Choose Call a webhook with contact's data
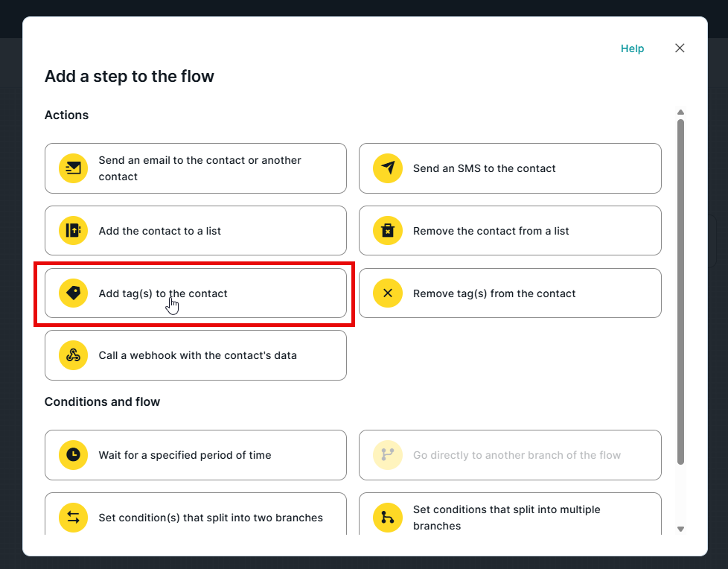The image size is (728, 569). coord(195,355)
